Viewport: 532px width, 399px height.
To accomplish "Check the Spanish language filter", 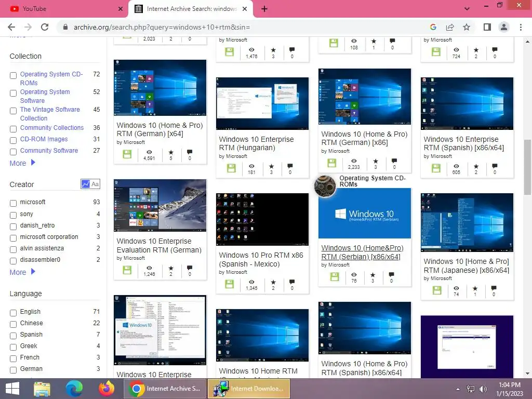I will pos(13,336).
